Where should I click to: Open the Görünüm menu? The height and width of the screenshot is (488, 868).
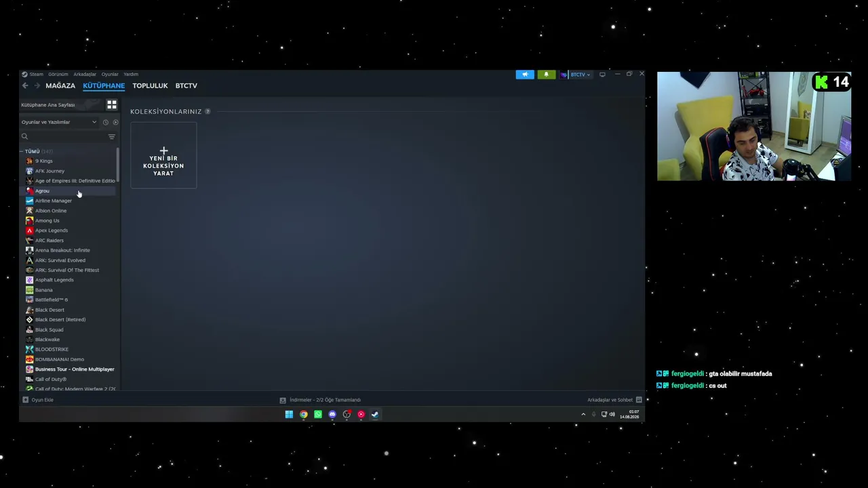tap(58, 75)
